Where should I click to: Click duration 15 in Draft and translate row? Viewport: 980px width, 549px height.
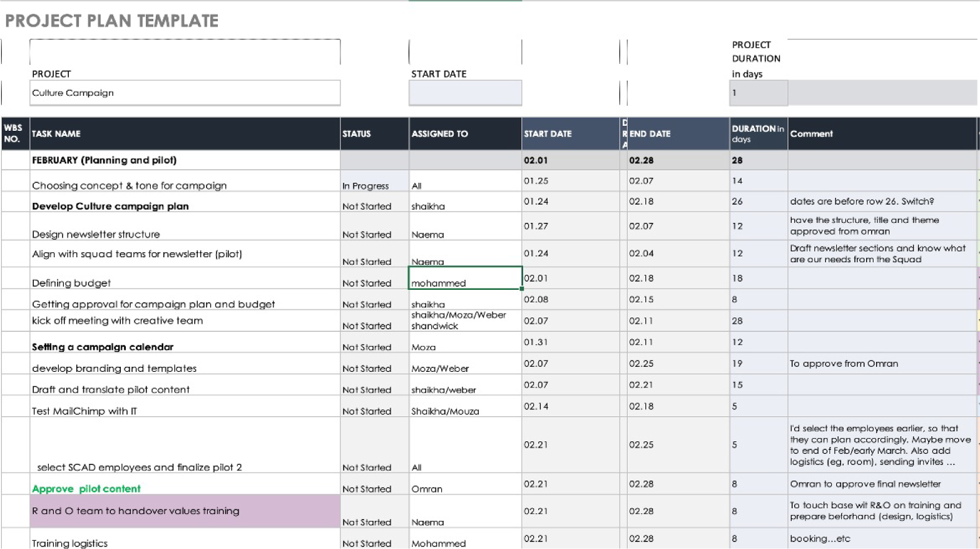coord(758,384)
